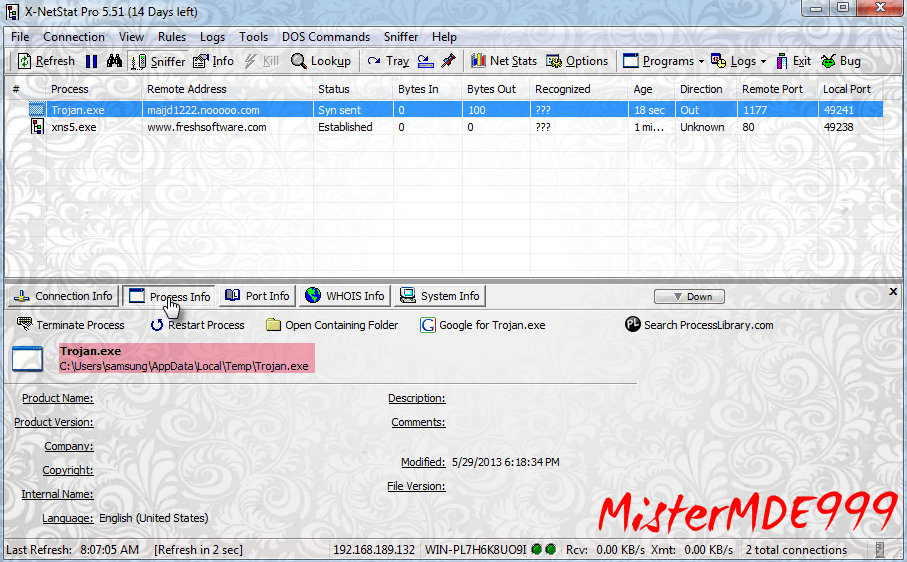The image size is (907, 562).
Task: Click the Lookup magnifier button
Action: pos(320,61)
